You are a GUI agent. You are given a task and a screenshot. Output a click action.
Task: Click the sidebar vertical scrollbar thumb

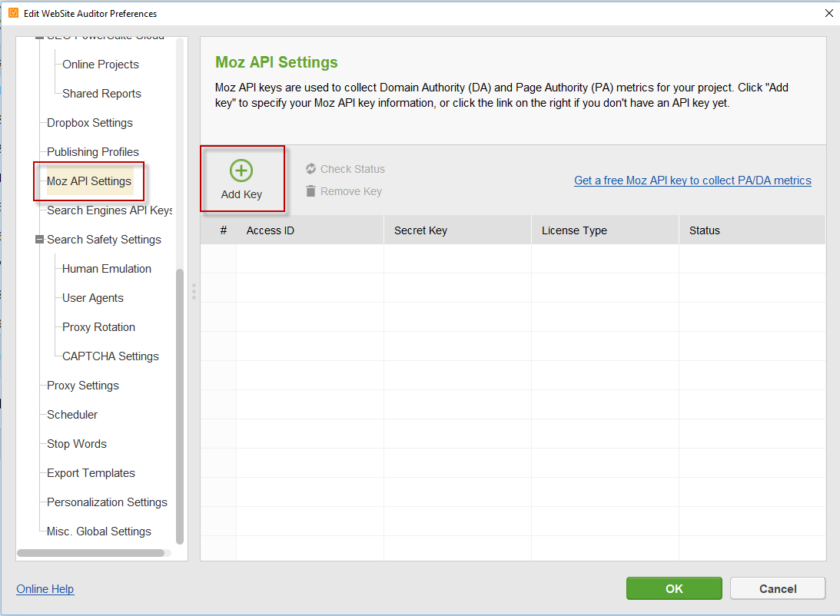tap(180, 406)
